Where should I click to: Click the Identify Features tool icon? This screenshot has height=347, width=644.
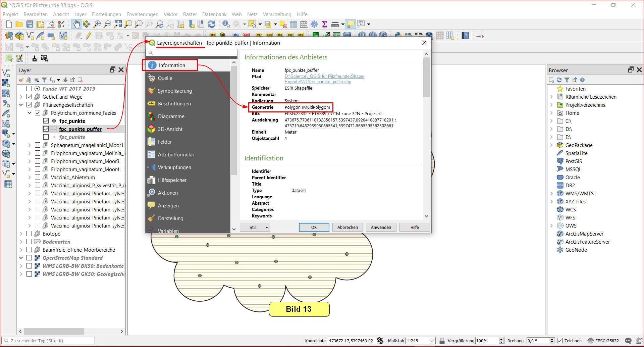[226, 24]
